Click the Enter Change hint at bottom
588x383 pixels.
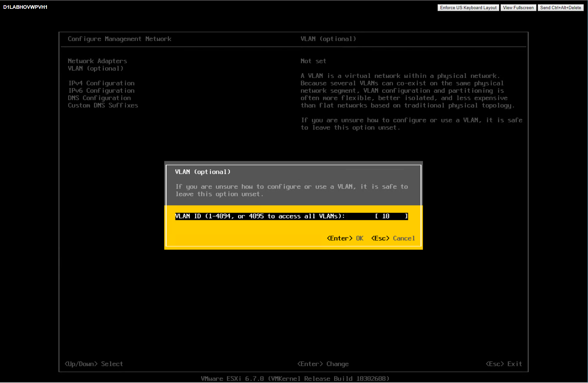pos(323,364)
